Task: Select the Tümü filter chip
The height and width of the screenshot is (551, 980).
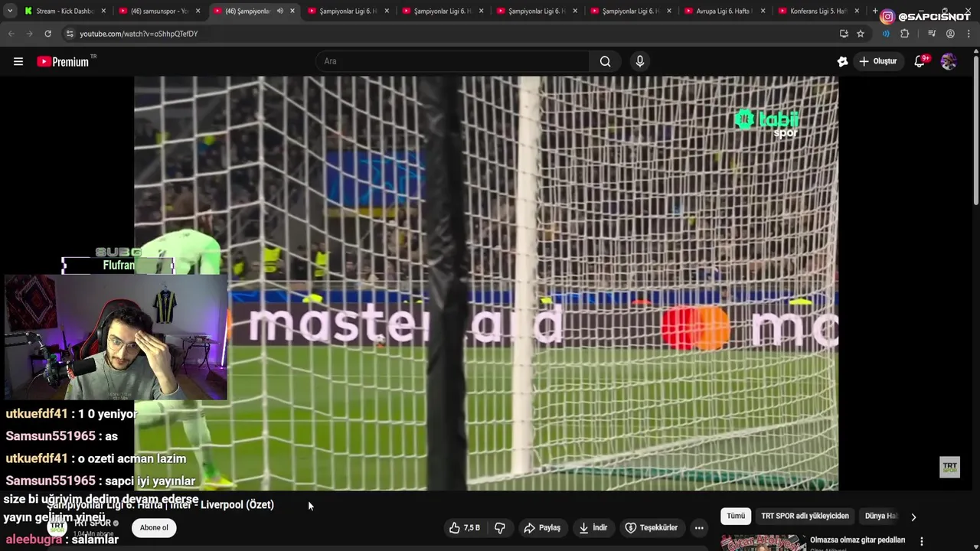Action: (x=736, y=517)
